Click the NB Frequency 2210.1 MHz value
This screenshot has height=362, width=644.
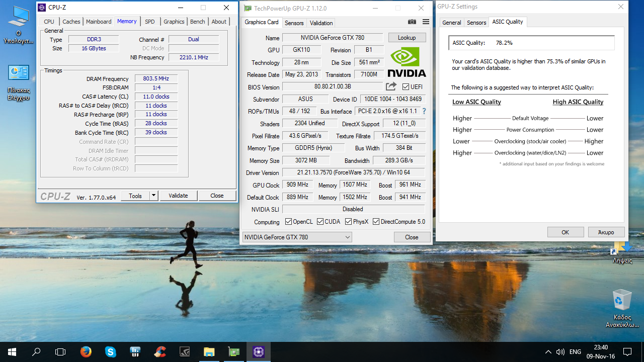click(194, 57)
